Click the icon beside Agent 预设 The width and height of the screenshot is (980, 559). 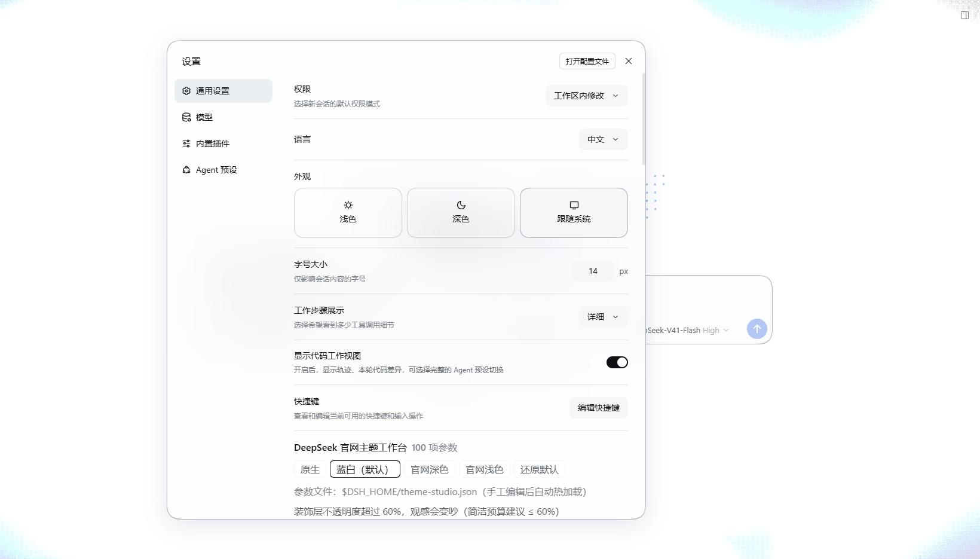coord(186,170)
